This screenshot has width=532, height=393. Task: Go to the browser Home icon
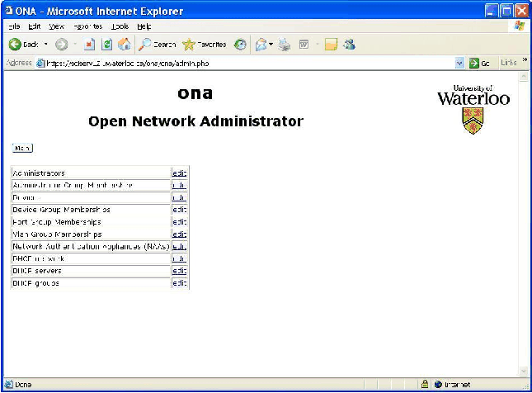click(125, 45)
